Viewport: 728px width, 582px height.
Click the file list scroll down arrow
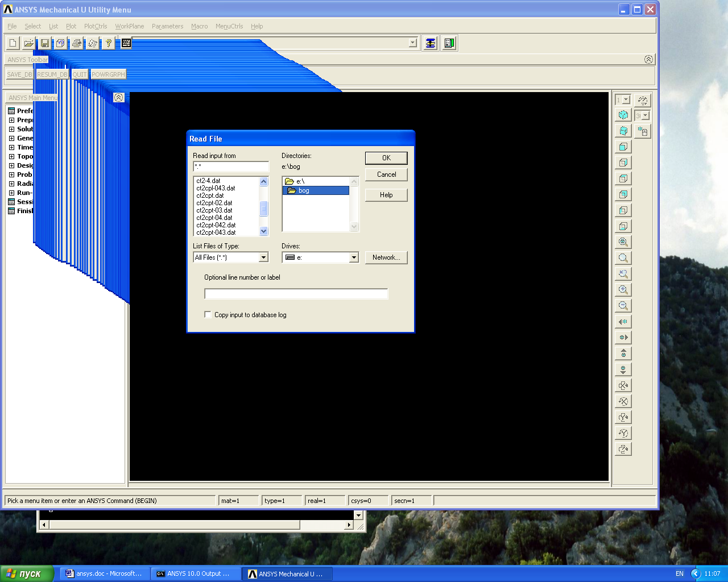pyautogui.click(x=263, y=231)
